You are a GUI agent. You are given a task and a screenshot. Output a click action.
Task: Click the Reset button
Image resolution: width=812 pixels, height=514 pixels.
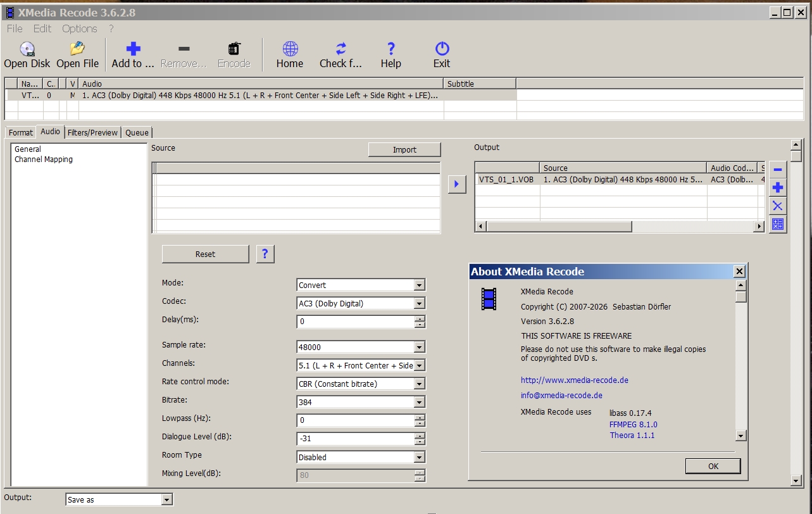tap(205, 254)
